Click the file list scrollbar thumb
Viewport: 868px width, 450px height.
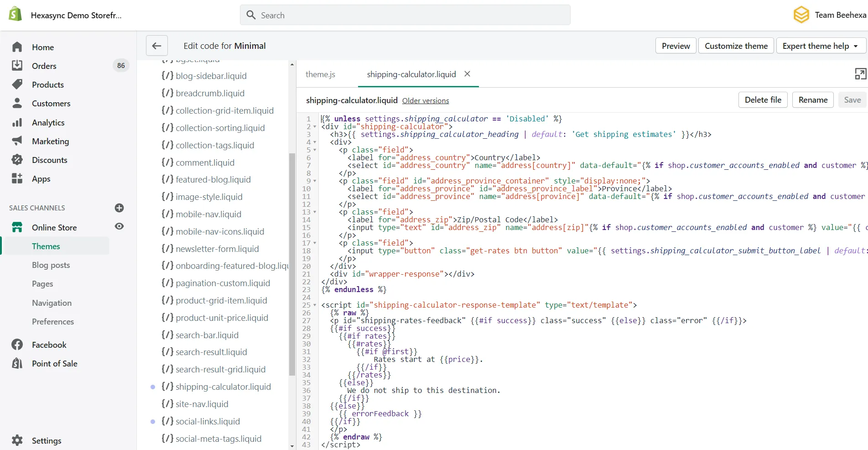coord(292,264)
